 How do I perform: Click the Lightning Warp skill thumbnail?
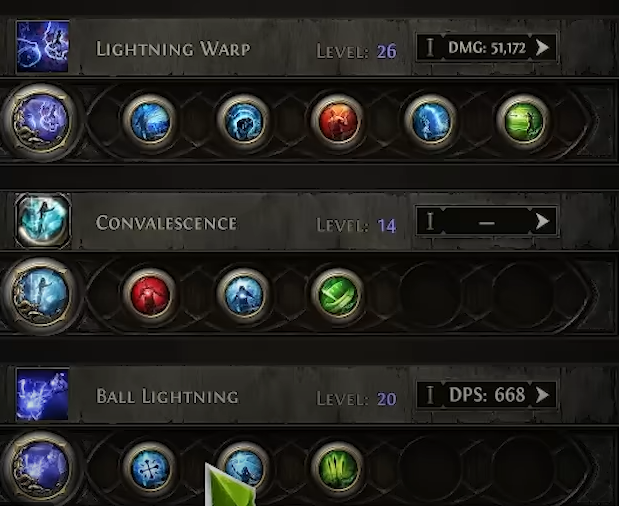click(43, 47)
